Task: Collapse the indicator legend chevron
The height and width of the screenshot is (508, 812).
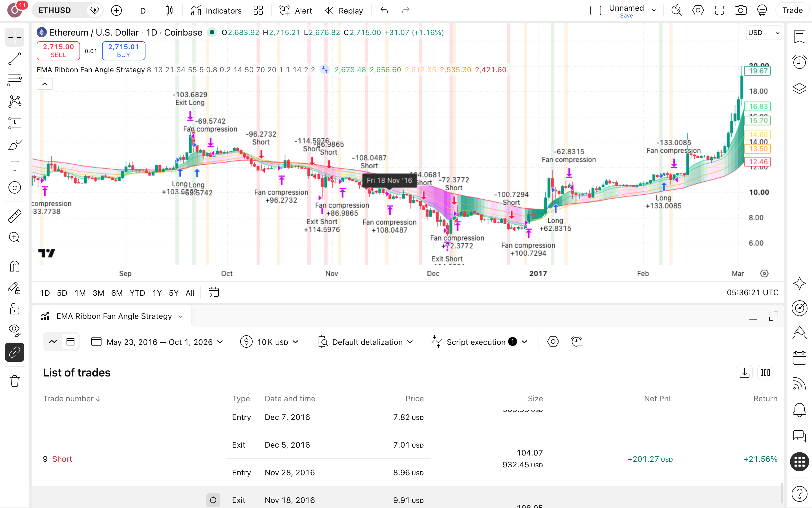Action: click(x=45, y=84)
